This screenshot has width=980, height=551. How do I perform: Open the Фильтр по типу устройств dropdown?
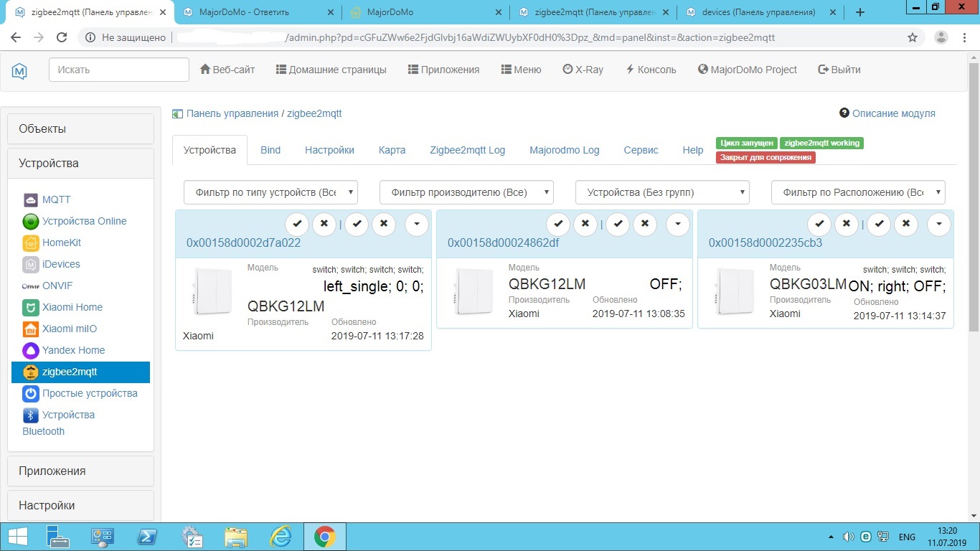(270, 192)
